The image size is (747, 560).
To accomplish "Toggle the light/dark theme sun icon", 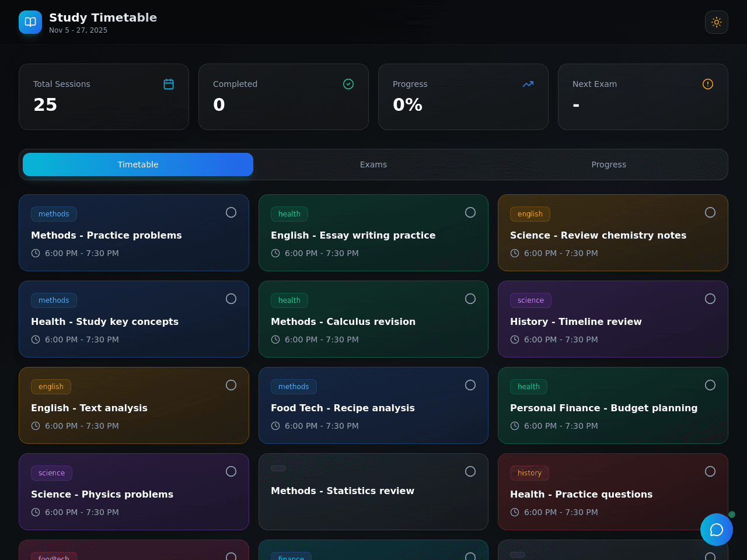I will tap(717, 22).
